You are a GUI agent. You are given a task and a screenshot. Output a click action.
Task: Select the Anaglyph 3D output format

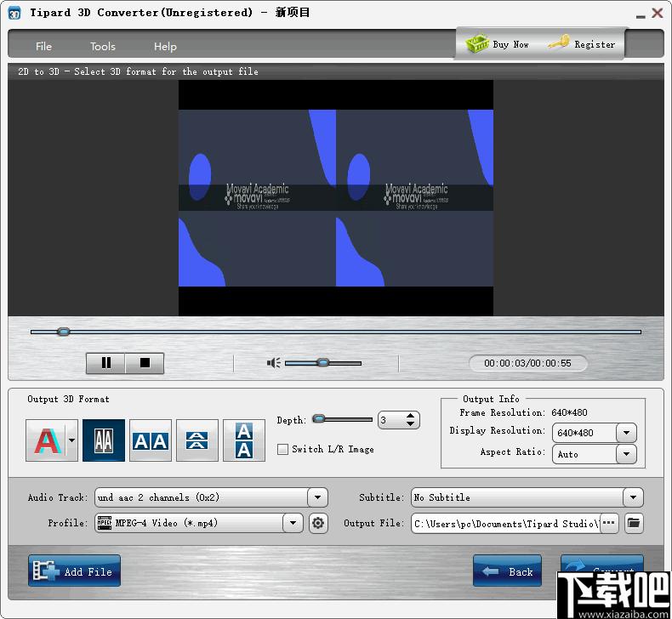pyautogui.click(x=46, y=440)
